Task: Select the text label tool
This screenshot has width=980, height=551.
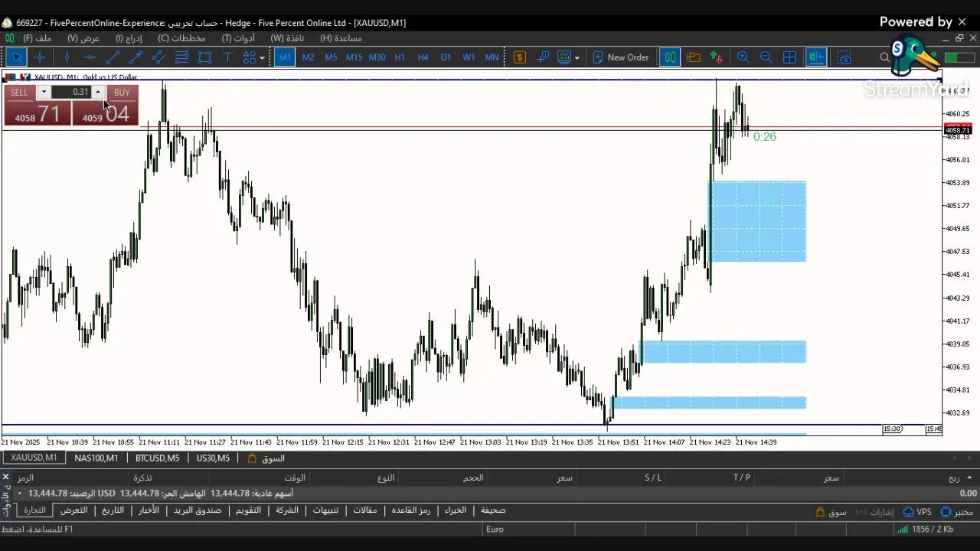Action: [x=227, y=57]
